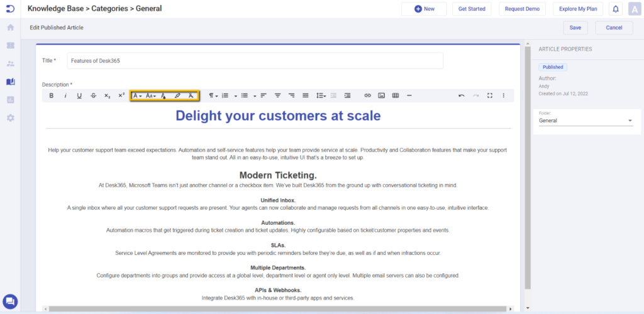The height and width of the screenshot is (314, 644).
Task: Apply subscript formatting
Action: click(x=107, y=95)
